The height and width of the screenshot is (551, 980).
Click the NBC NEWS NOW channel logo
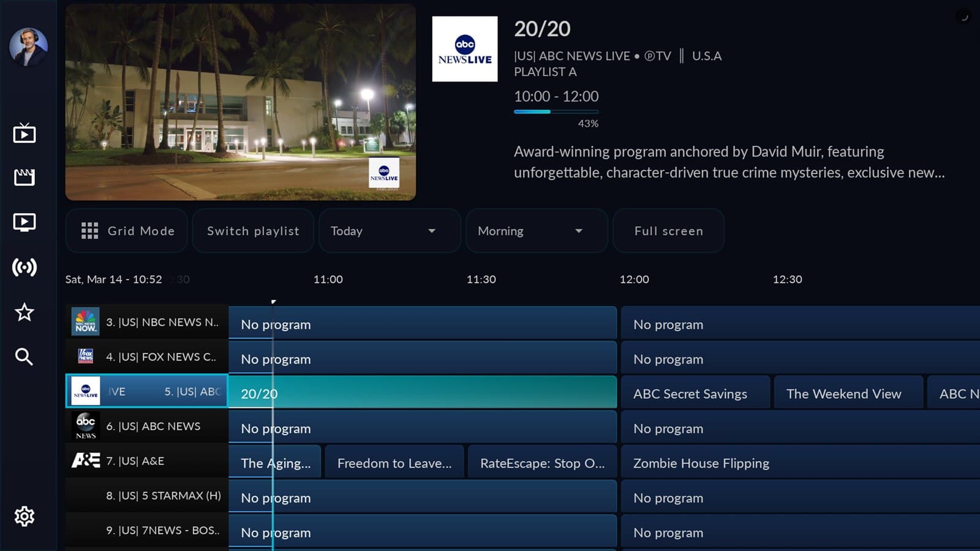click(x=85, y=321)
